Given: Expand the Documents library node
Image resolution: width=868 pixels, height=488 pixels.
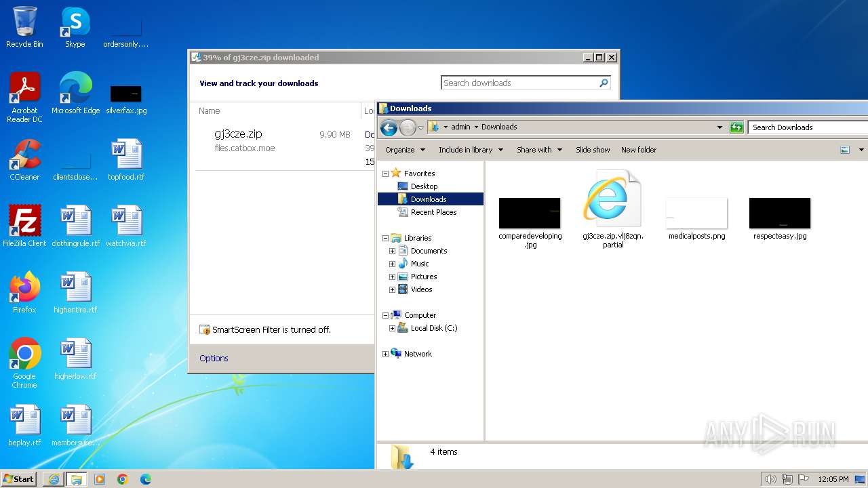Looking at the screenshot, I should coord(392,251).
